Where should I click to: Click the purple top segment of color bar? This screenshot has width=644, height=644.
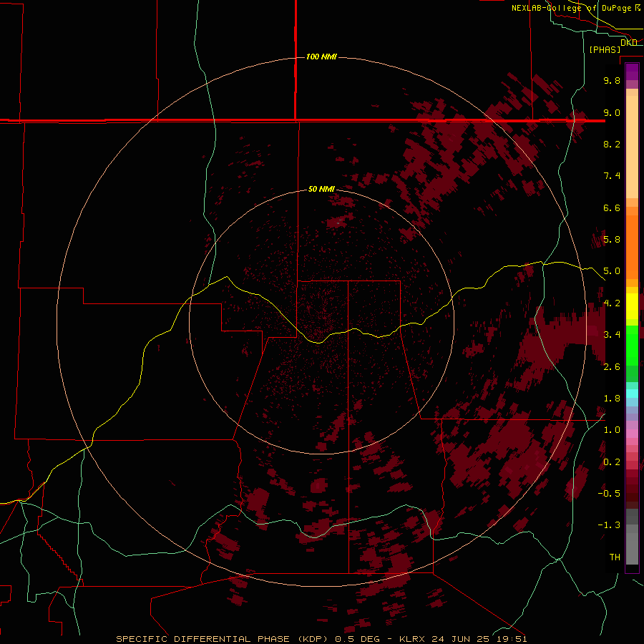[632, 72]
